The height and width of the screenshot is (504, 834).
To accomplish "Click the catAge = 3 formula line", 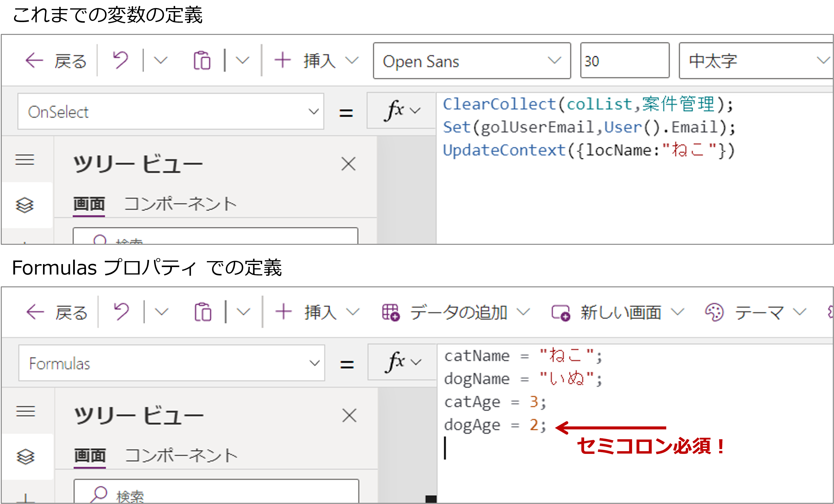I will click(x=495, y=402).
